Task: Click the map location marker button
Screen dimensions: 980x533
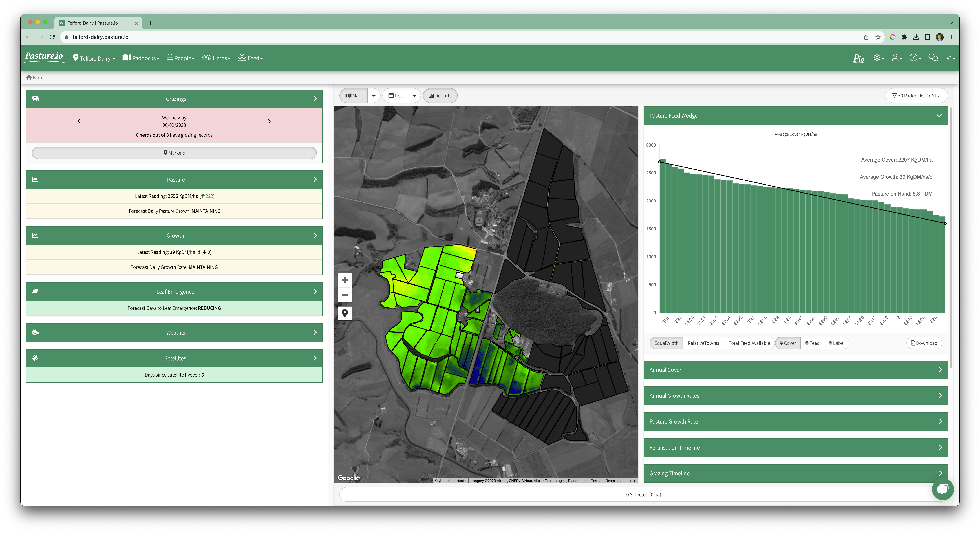Action: pyautogui.click(x=345, y=313)
